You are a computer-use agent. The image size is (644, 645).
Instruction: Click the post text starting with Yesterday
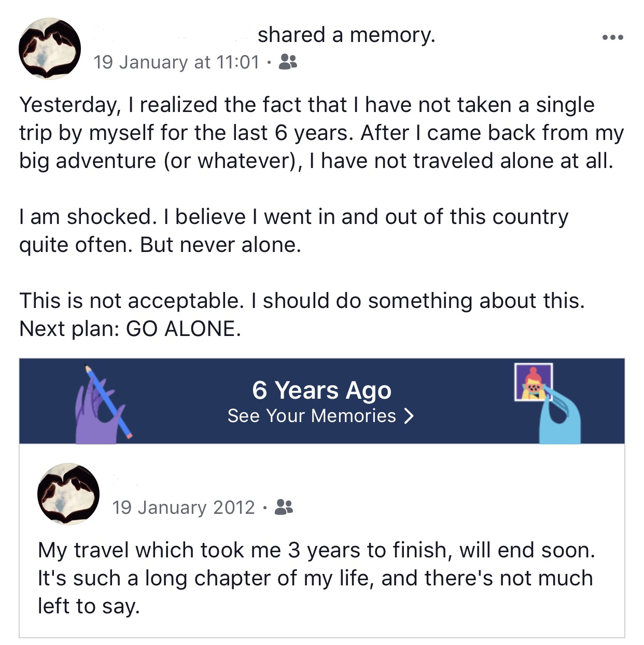coord(321,133)
